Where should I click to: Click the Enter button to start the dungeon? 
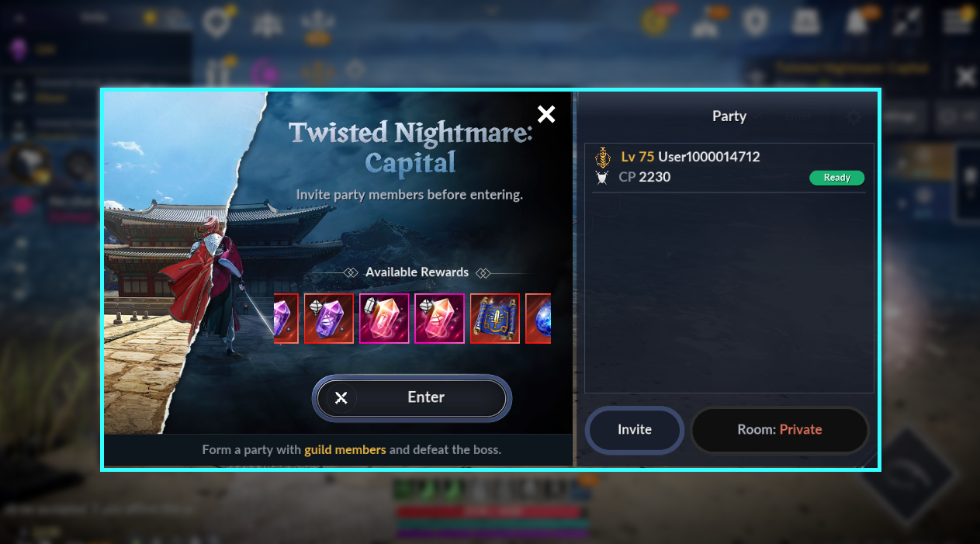click(x=412, y=398)
